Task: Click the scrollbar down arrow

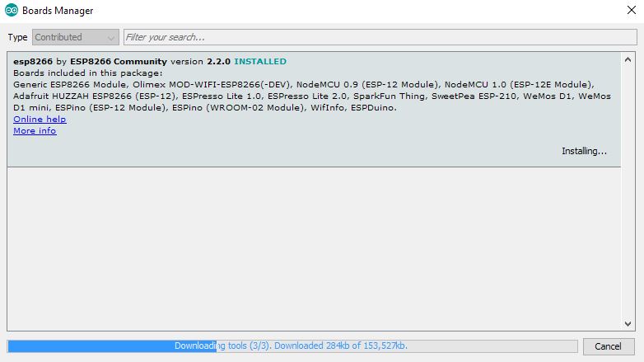Action: (x=628, y=324)
